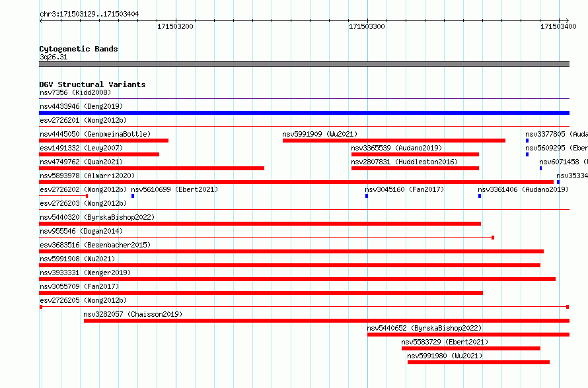The height and width of the screenshot is (388, 588).
Task: Select the nsv3282057 (Chaisson2019) red bar
Action: [326, 321]
